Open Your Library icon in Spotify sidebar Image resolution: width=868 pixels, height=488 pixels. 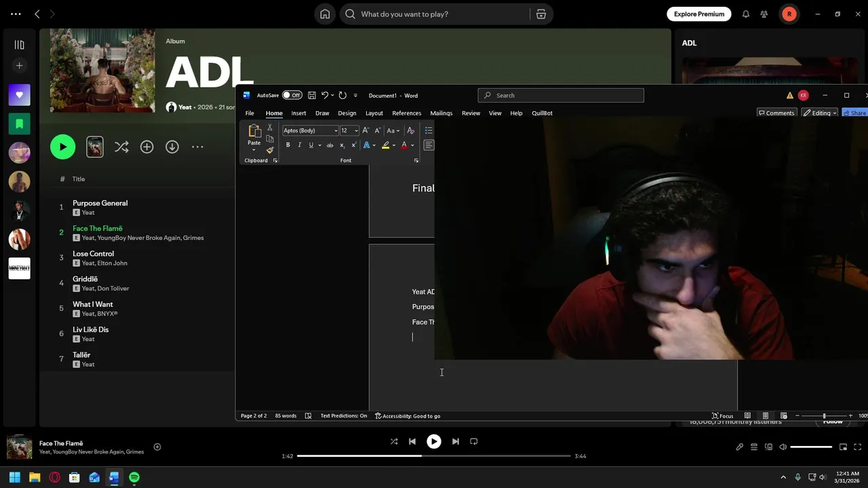click(19, 45)
